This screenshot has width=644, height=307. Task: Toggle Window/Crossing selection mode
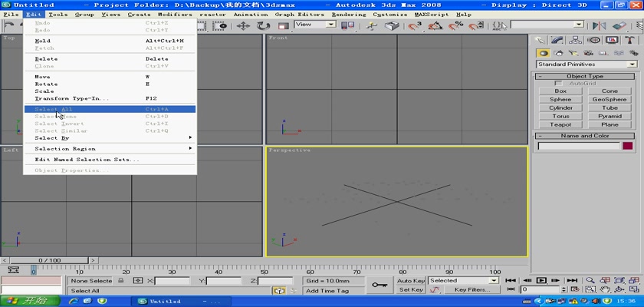220,26
